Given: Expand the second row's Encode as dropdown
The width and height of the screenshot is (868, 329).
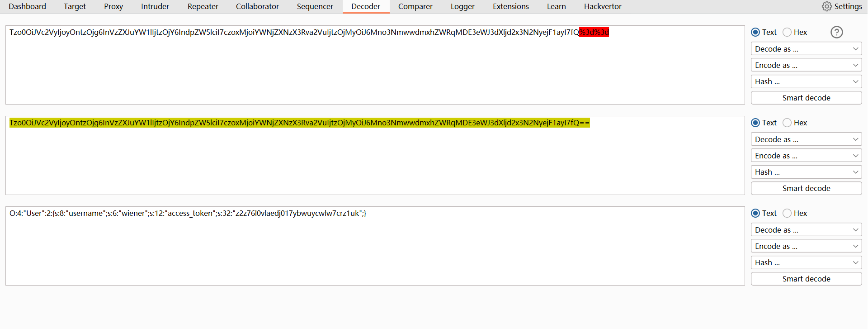Looking at the screenshot, I should [x=806, y=156].
